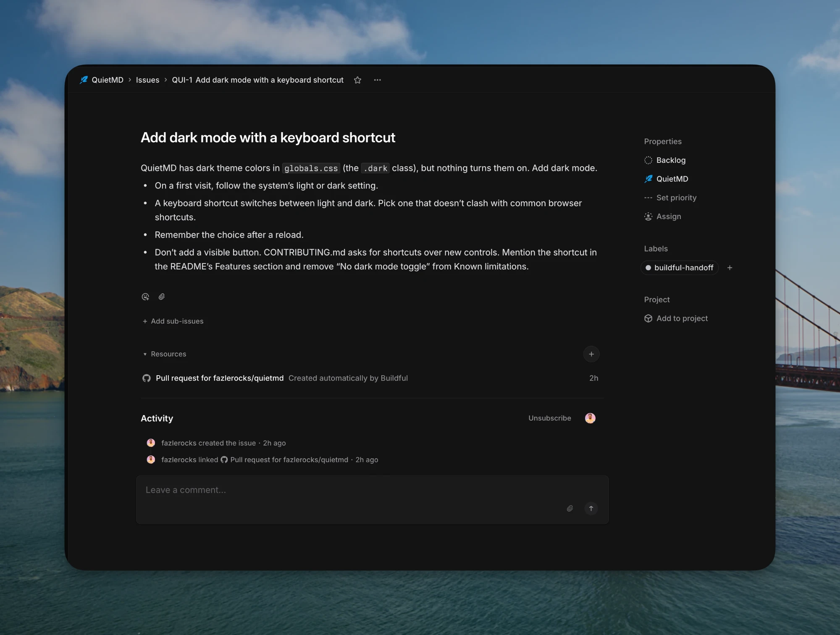Image resolution: width=840 pixels, height=635 pixels.
Task: Click the 2h timestamp on the resource row
Action: (594, 378)
